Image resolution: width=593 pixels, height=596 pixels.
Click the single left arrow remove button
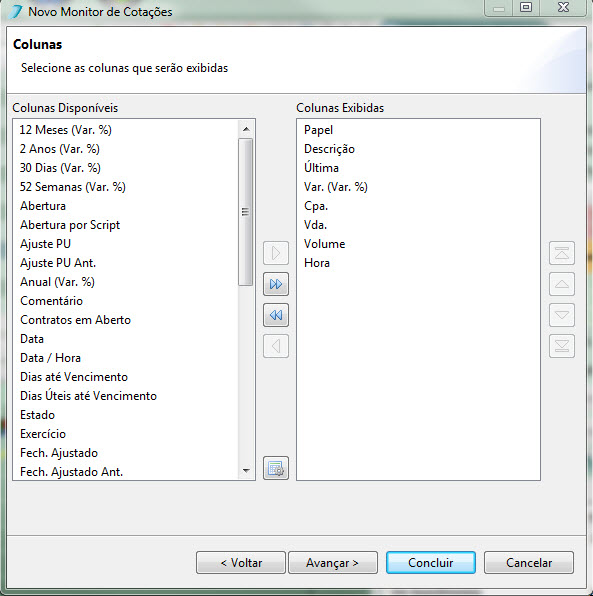[276, 346]
